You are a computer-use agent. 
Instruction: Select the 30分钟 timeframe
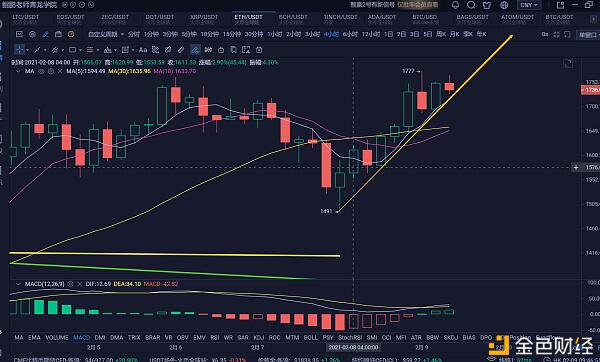[x=254, y=34]
